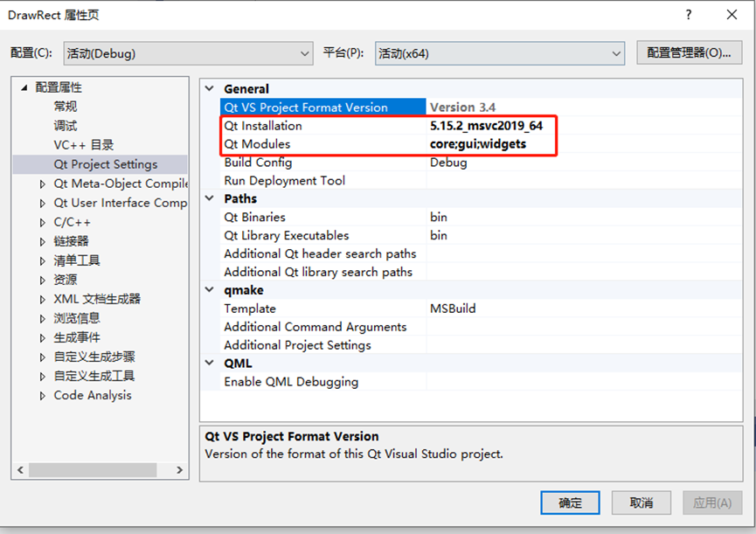Open the 平台(P) platform dropdown
Viewport: 756px width, 534px height.
click(x=617, y=52)
